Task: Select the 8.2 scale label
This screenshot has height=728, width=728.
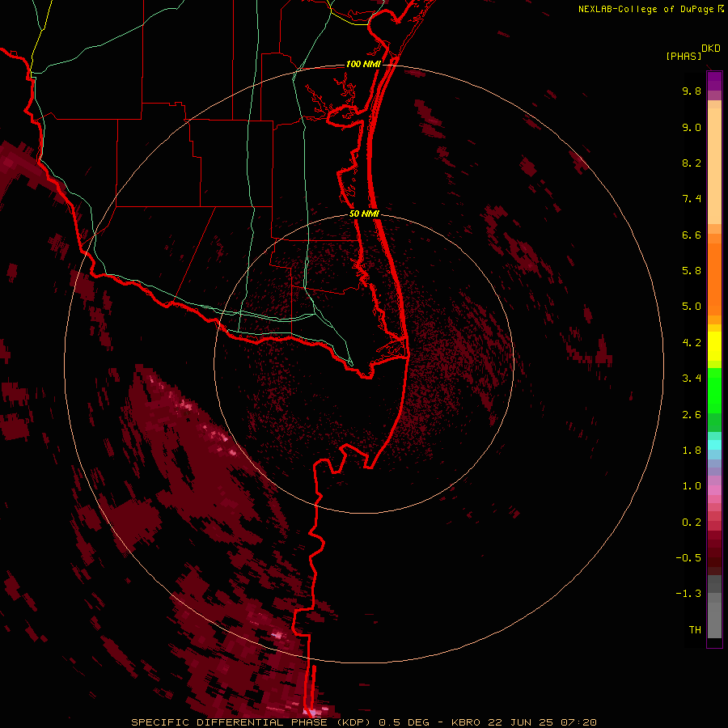Action: tap(692, 163)
